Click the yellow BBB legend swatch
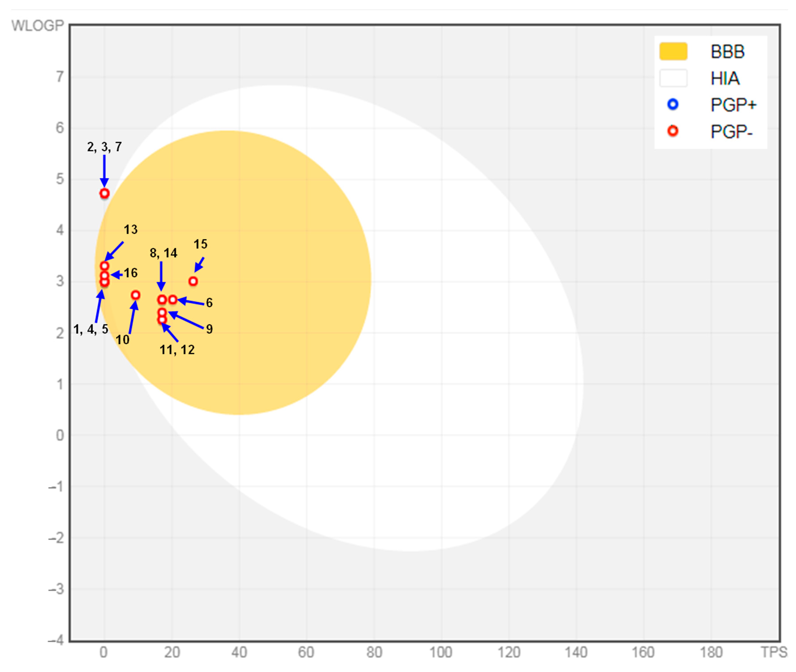 pos(673,52)
